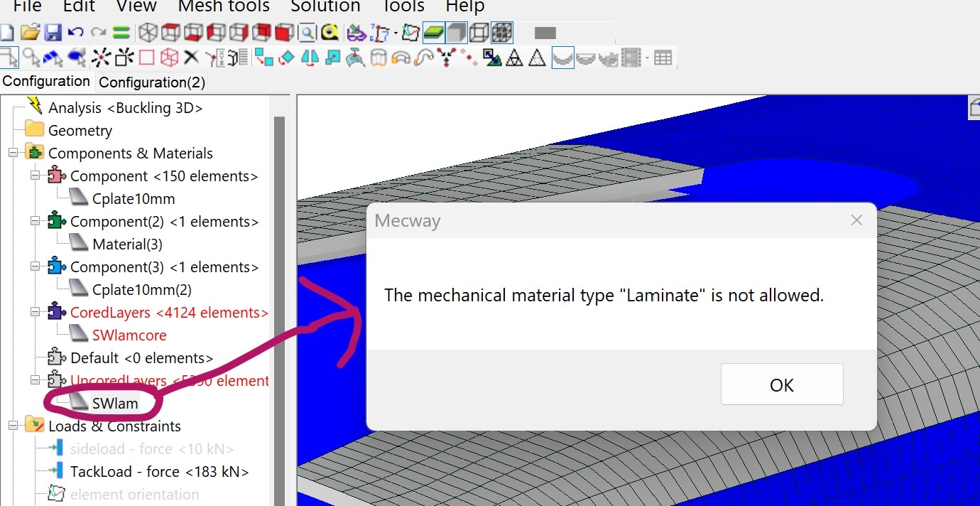Select the Cplate10mm(2) material
This screenshot has height=506, width=980.
click(142, 290)
